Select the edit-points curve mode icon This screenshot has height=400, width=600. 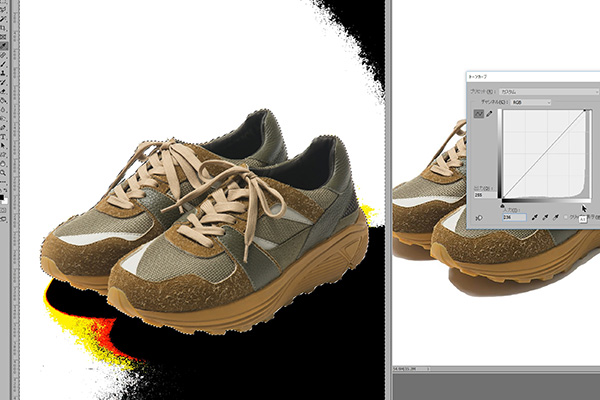pos(479,114)
